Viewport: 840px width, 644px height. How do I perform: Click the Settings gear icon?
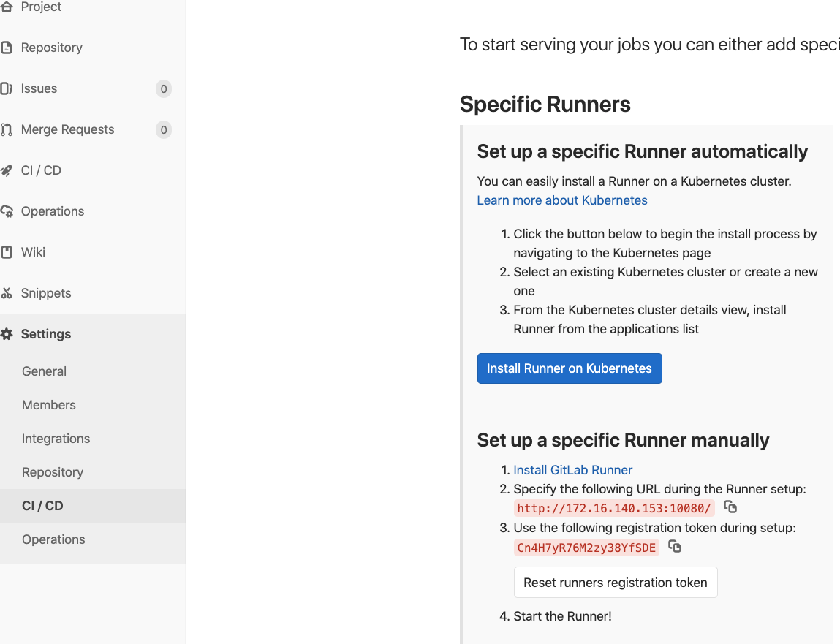click(x=7, y=335)
